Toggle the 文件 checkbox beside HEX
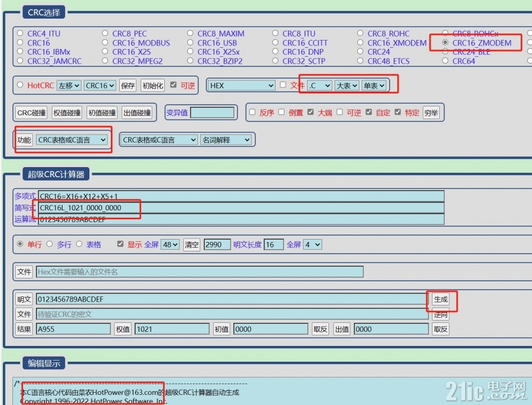Screen dimensions: 532x405 click(x=283, y=85)
